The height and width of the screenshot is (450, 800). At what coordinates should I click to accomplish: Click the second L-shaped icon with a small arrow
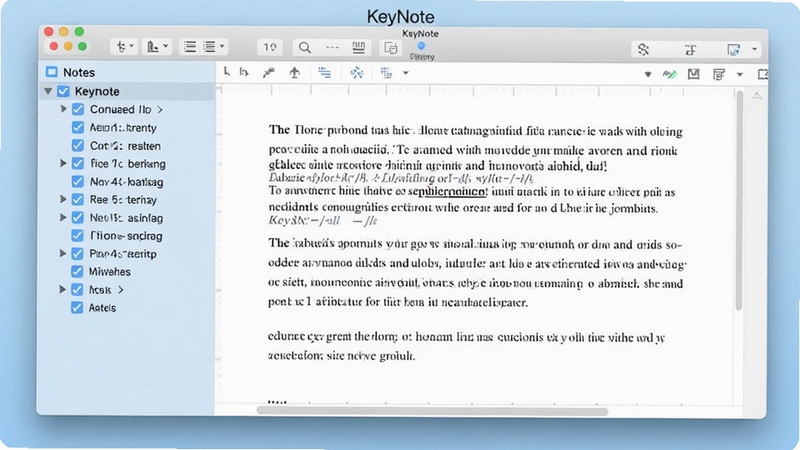244,72
